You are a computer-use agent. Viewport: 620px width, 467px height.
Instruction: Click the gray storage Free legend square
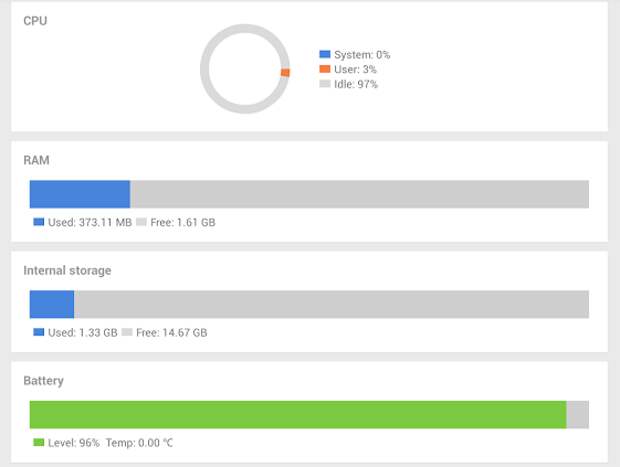click(x=127, y=332)
